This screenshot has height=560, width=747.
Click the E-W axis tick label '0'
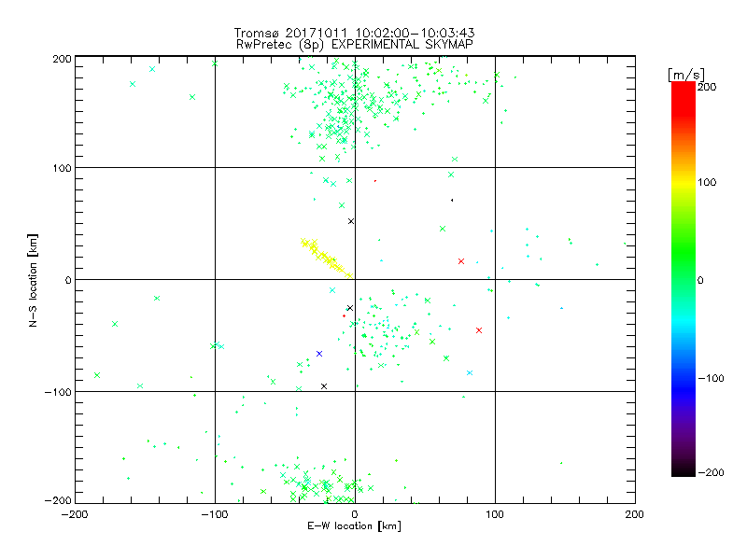355,514
